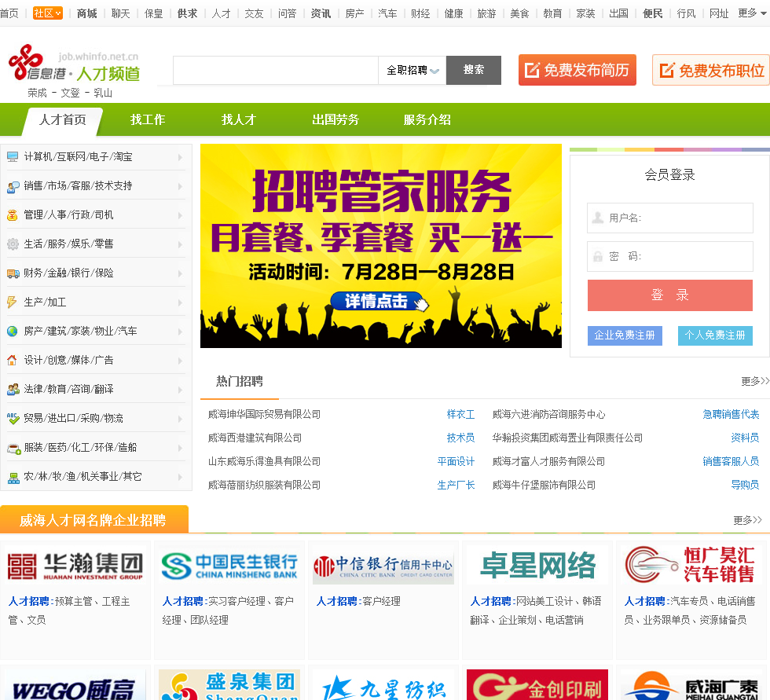Click 企业免费注册 button

click(625, 335)
